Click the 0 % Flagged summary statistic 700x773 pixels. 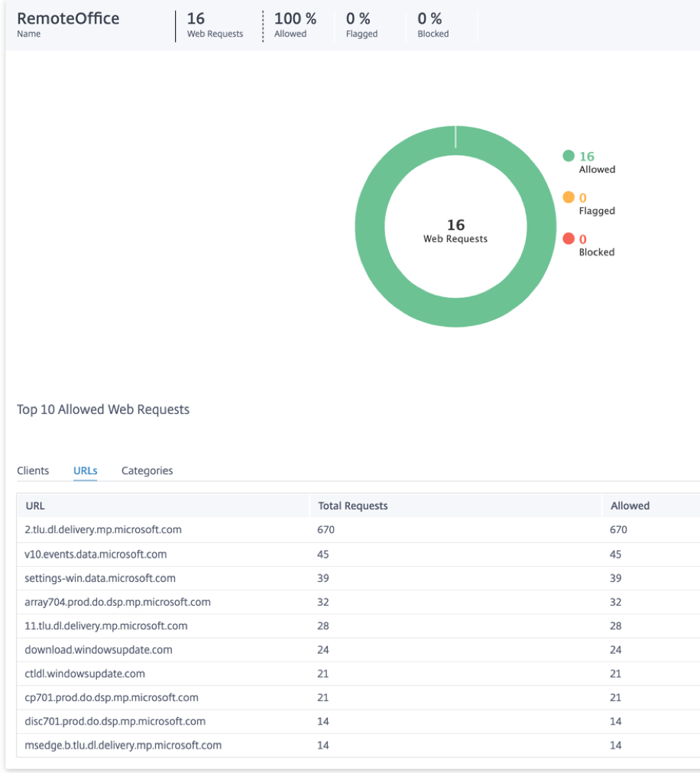click(x=361, y=24)
